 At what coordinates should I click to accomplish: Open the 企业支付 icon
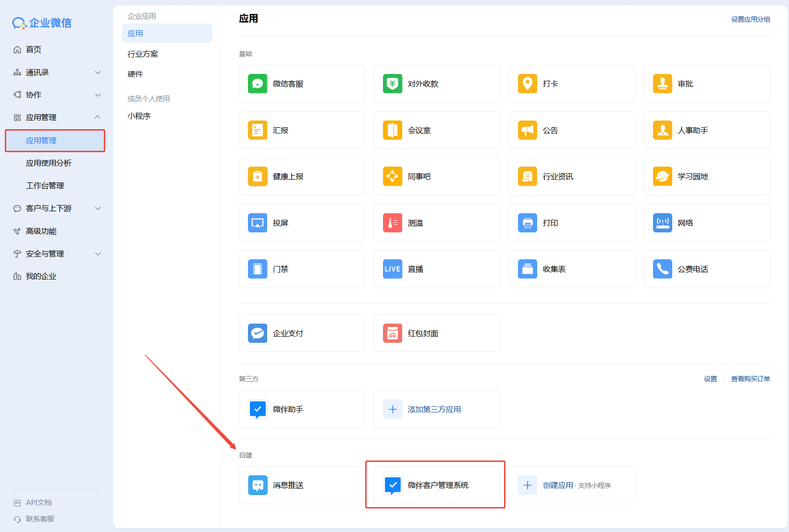(258, 333)
